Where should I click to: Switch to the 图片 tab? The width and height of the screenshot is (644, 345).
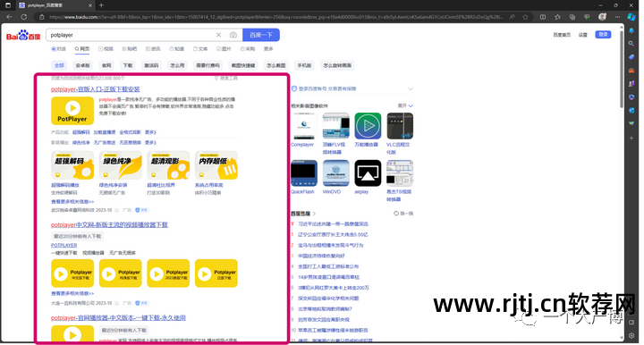tap(225, 49)
